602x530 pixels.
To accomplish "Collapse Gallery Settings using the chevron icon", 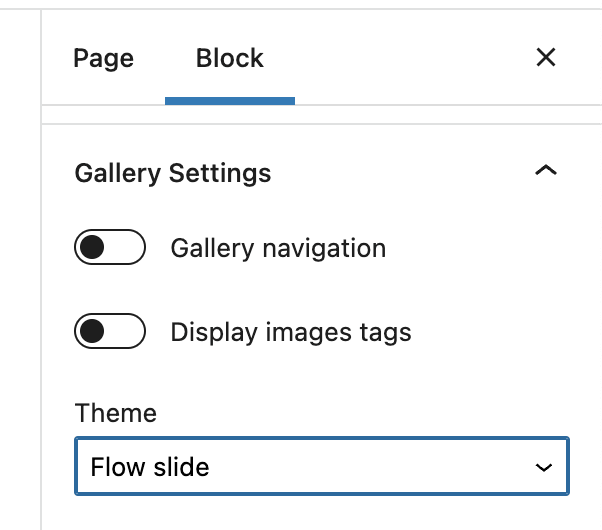I will [545, 172].
